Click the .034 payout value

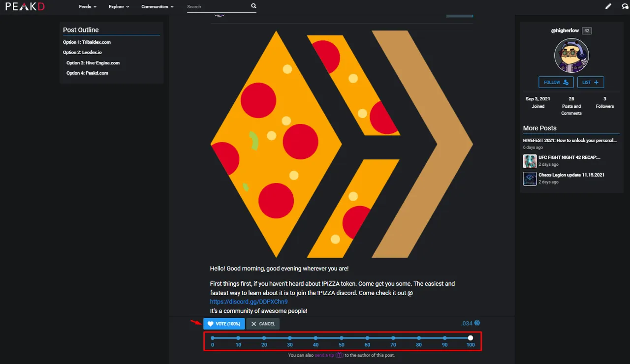click(x=467, y=323)
